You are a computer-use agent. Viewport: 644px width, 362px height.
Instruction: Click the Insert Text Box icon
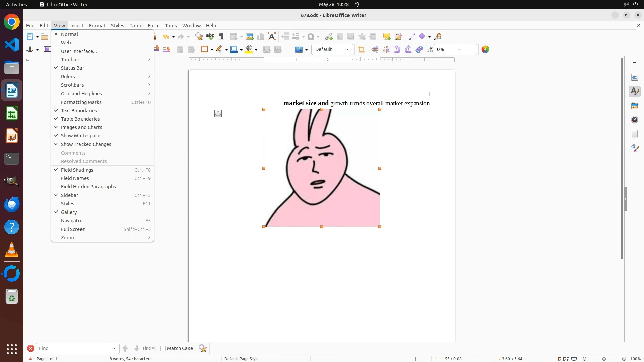272,37
